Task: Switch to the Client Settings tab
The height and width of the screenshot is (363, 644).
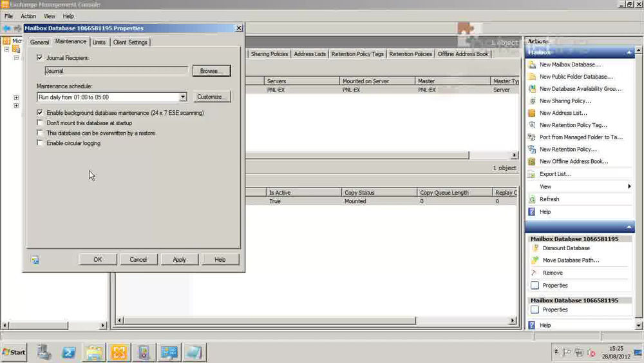Action: (x=130, y=43)
